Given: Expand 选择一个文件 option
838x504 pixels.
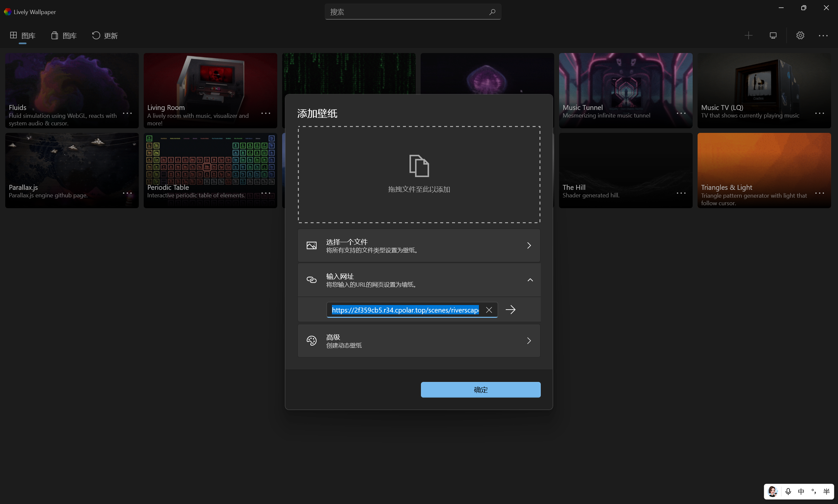Looking at the screenshot, I should 419,245.
